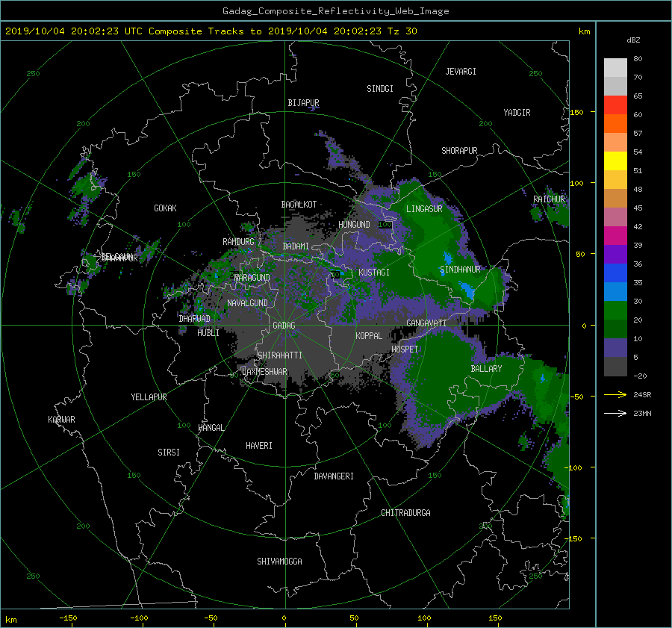Screen dimensions: 672x628
Task: Click the yellow 24SR arrow legend icon
Action: [615, 394]
